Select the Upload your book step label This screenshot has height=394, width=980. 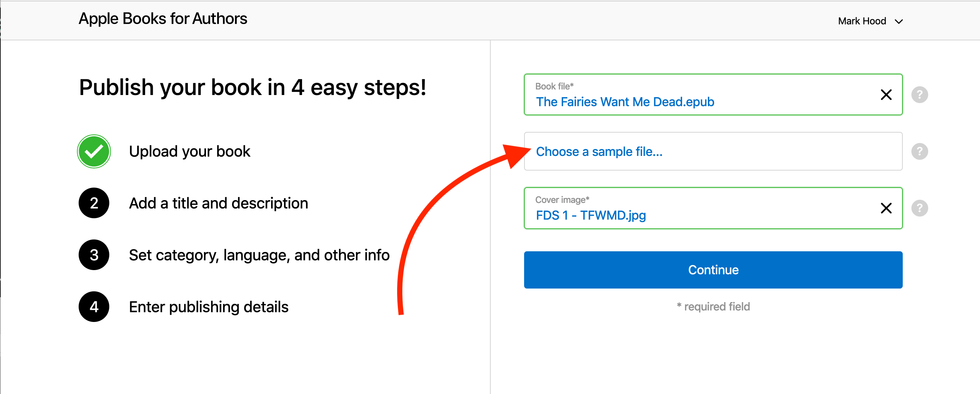pos(189,151)
